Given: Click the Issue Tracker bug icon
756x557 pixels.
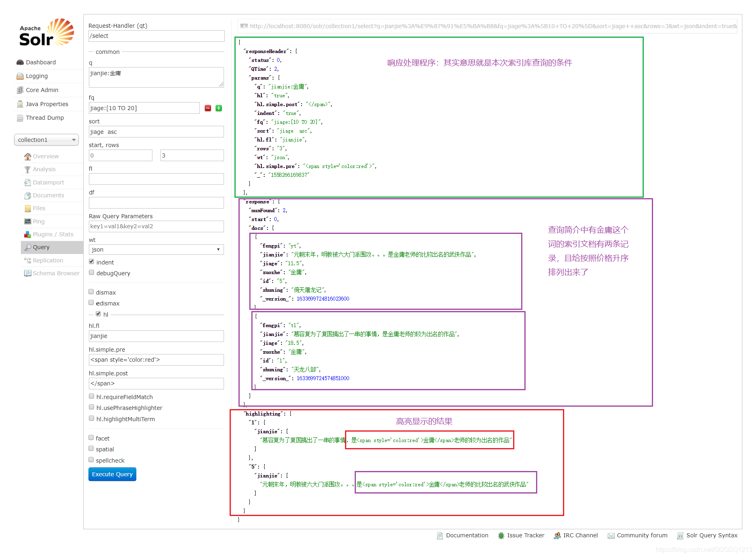Looking at the screenshot, I should pyautogui.click(x=501, y=535).
